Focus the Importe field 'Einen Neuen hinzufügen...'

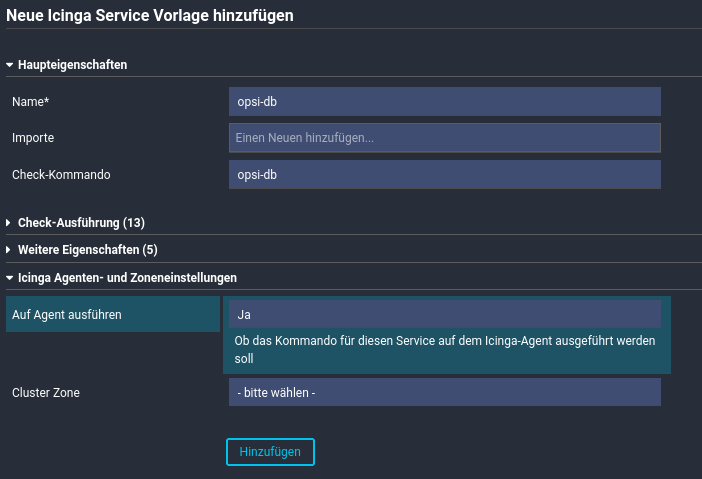tap(445, 138)
